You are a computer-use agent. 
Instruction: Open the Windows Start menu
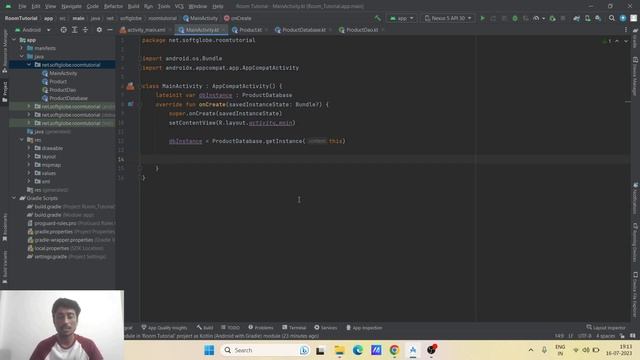tap(209, 350)
